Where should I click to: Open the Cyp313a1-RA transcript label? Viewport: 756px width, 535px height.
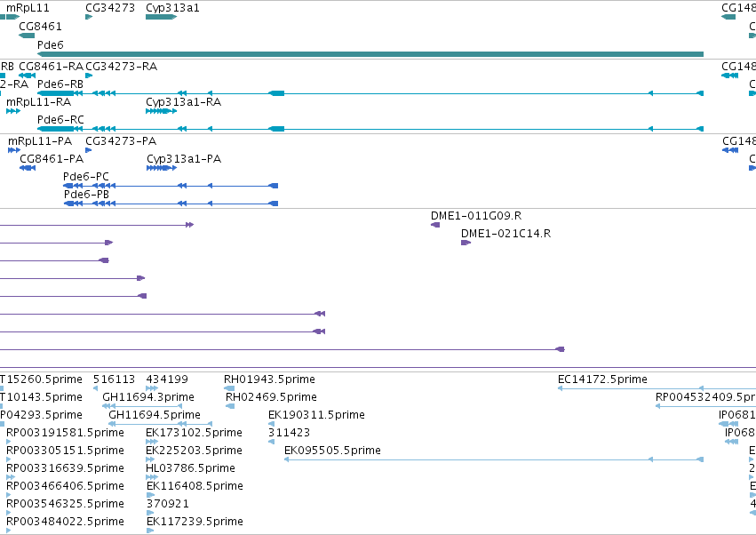click(184, 102)
